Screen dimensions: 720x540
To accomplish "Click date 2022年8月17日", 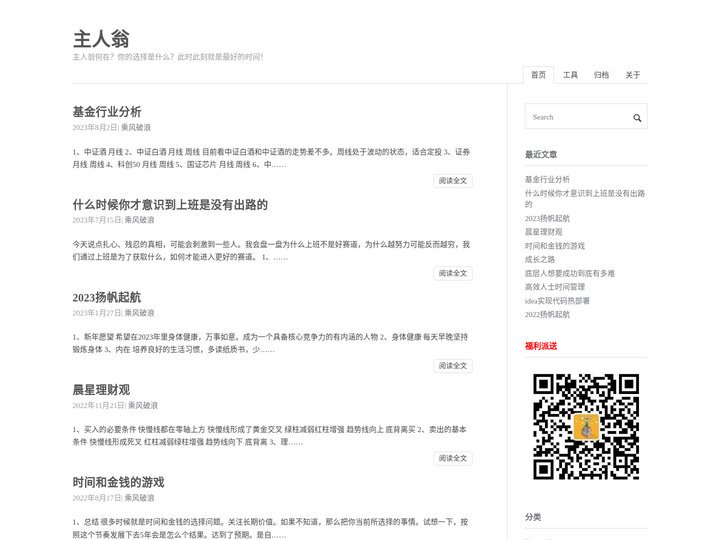I will pos(97,498).
